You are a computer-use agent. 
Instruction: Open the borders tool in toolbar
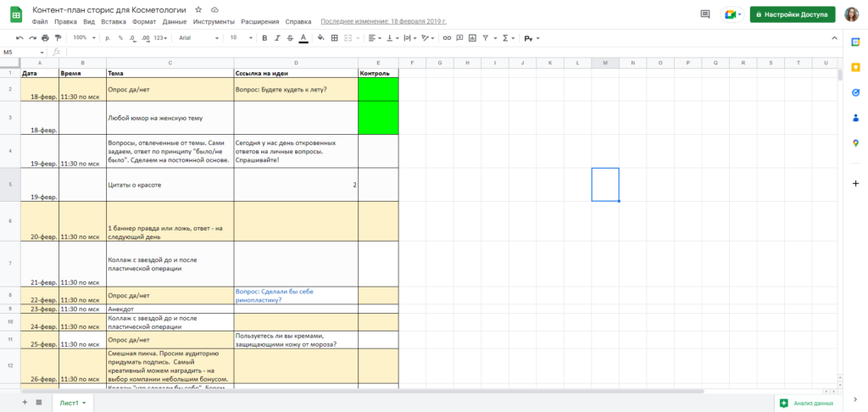coord(334,38)
